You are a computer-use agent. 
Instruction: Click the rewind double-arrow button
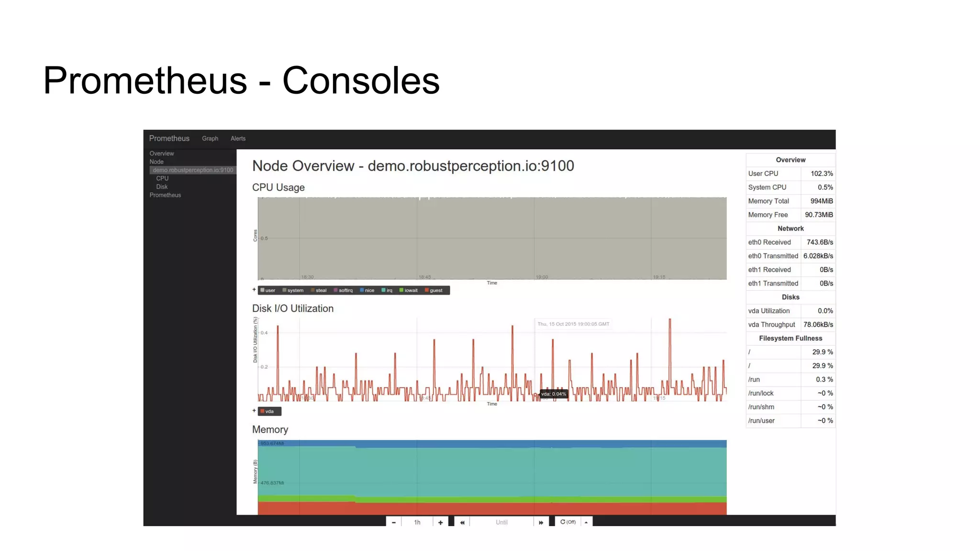coord(462,522)
